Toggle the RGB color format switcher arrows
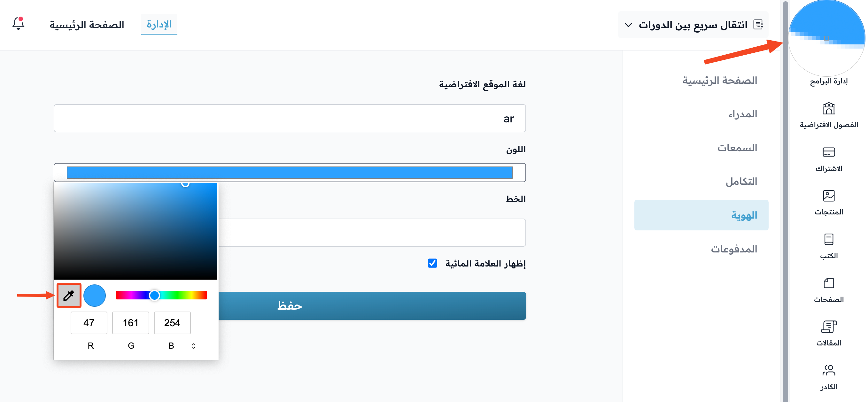The image size is (868, 402). point(193,346)
